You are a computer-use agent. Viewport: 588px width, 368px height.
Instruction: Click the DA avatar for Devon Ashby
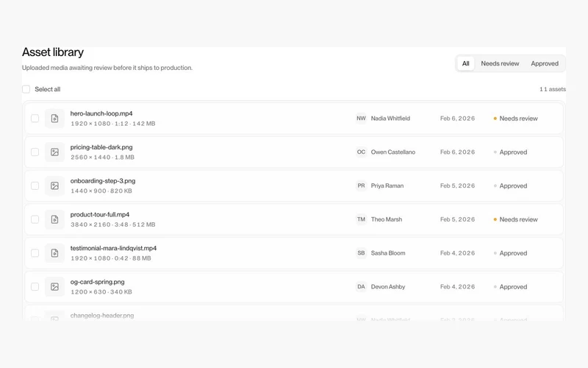click(x=361, y=286)
